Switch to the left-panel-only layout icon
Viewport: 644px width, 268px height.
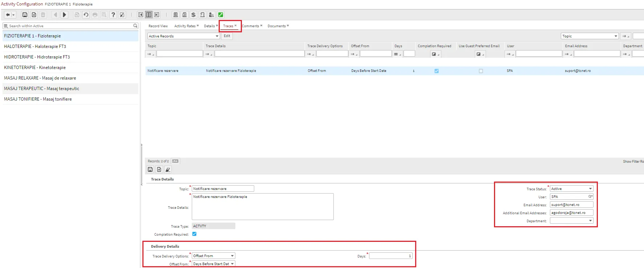[x=141, y=15]
